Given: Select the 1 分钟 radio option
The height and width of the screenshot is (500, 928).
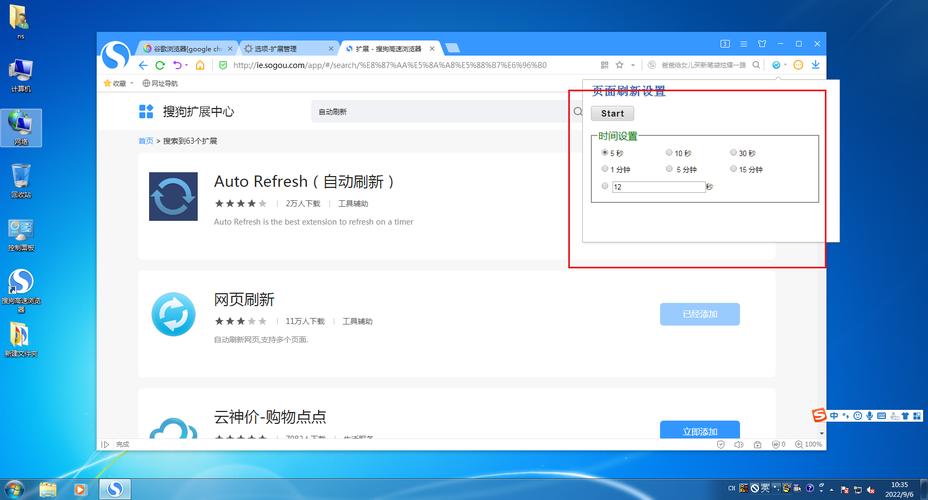Looking at the screenshot, I should (x=605, y=169).
